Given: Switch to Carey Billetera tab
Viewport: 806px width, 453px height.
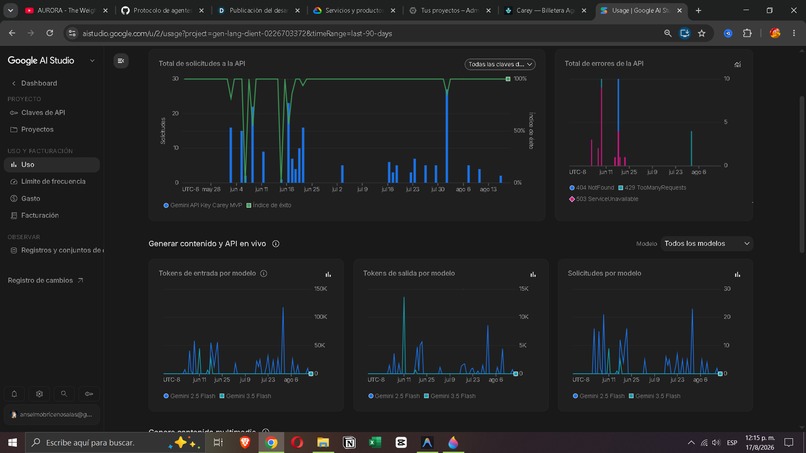Looking at the screenshot, I should (x=545, y=10).
